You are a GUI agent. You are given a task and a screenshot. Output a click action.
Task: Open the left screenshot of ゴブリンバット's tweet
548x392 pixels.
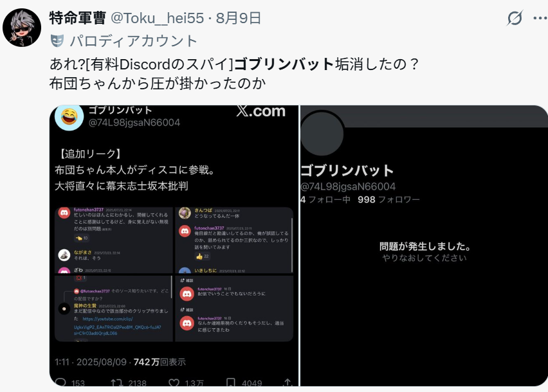tap(174, 245)
